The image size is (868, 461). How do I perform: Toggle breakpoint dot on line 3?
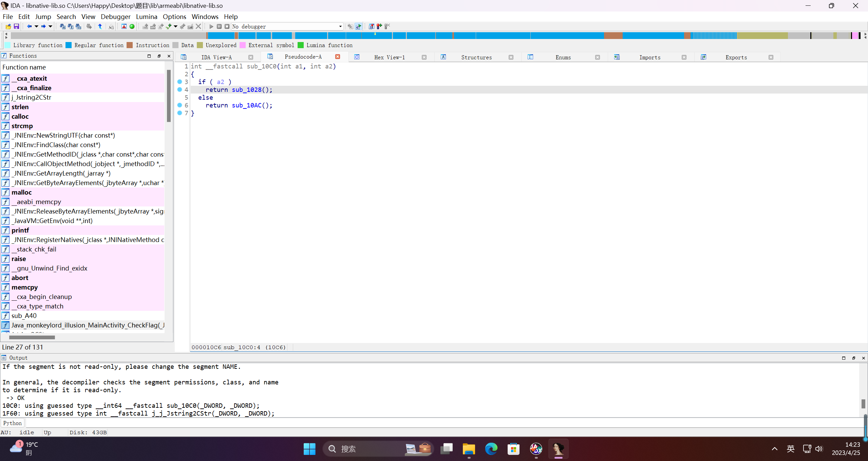[180, 82]
